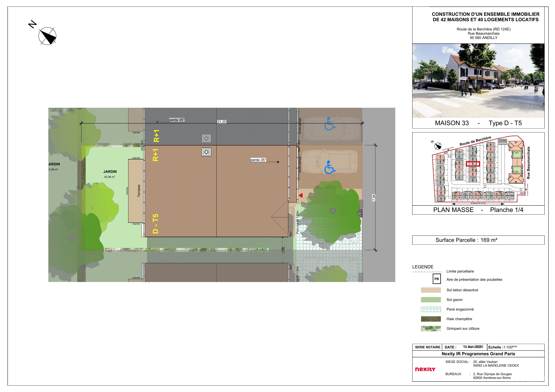Click the 'JARDIN' label with 43,36 m²

tap(110, 172)
